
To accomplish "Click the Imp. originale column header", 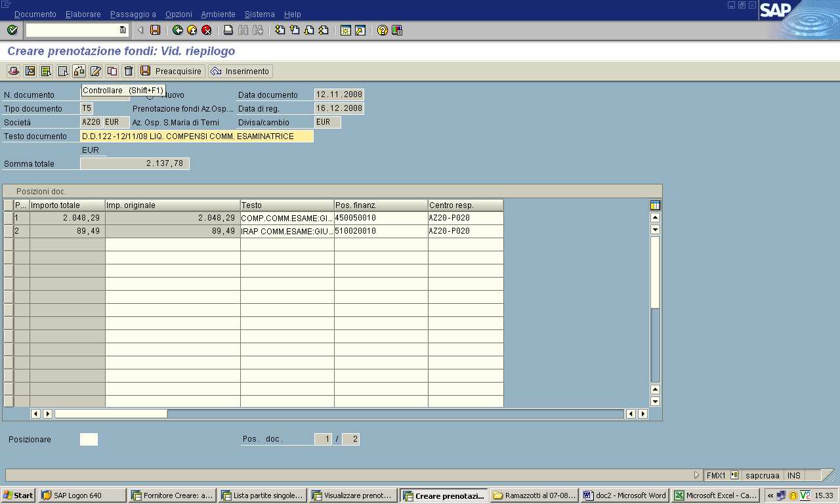I will 173,205.
